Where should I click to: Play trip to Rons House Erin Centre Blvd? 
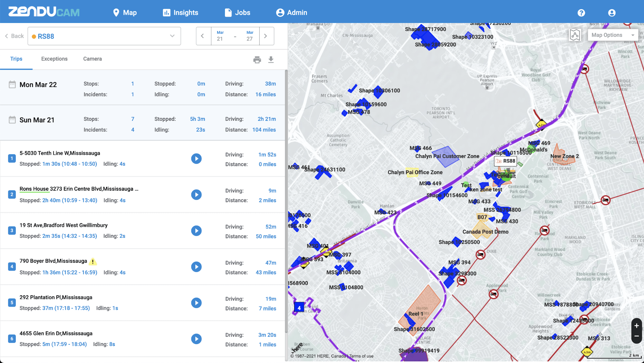coord(196,195)
